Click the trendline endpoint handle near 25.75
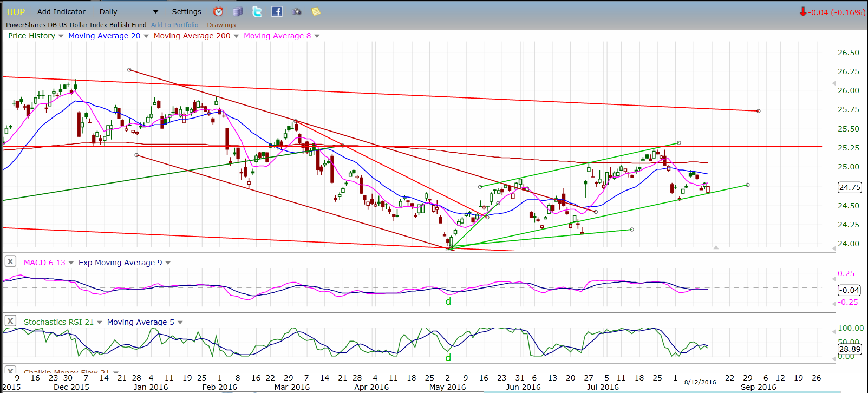 tap(758, 111)
